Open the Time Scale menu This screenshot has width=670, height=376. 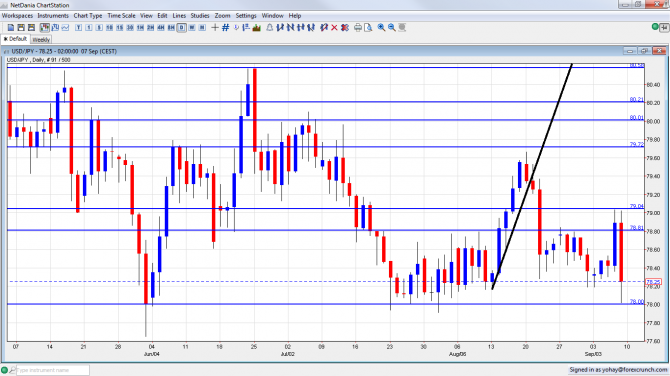121,16
